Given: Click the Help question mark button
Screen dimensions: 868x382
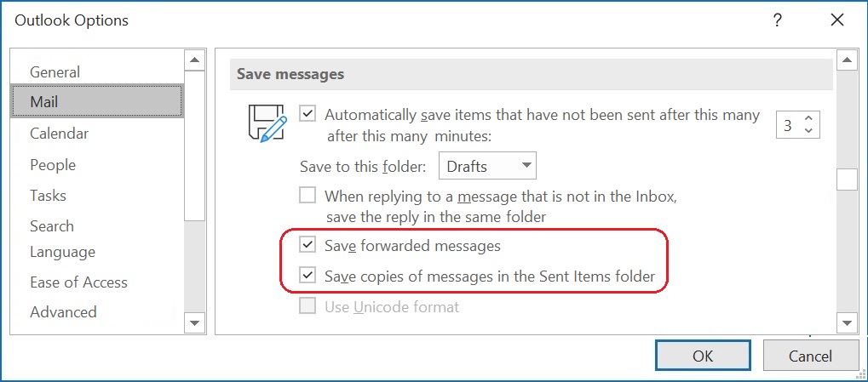Looking at the screenshot, I should [x=777, y=21].
